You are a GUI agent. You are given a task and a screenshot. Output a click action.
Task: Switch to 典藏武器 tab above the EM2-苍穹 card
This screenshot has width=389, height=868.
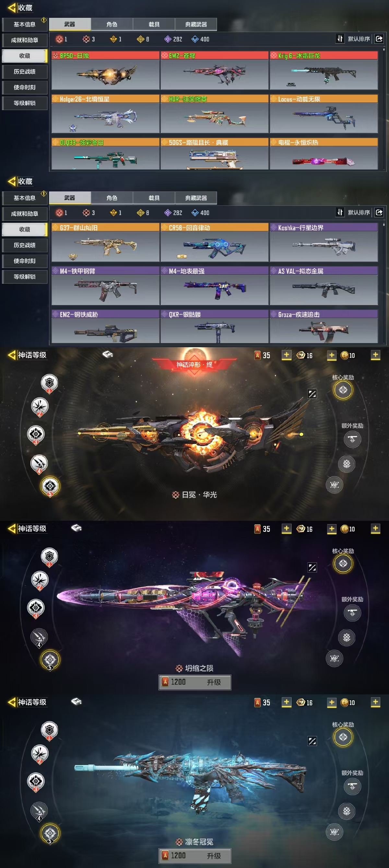[x=196, y=24]
